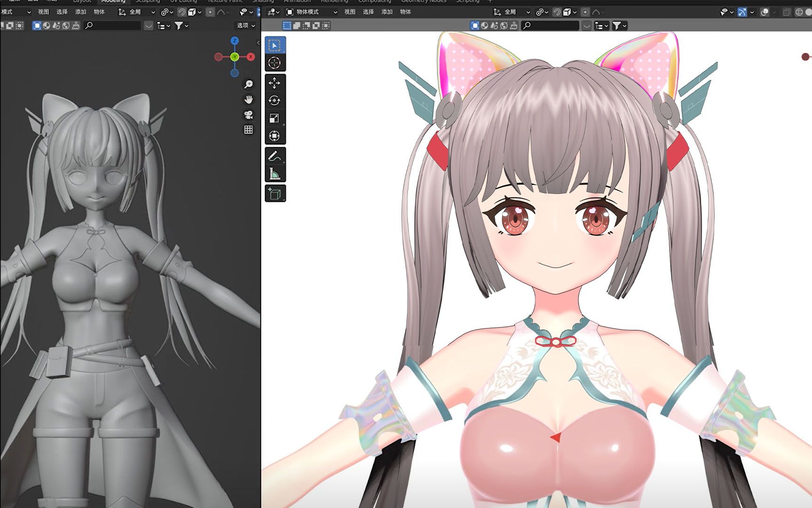This screenshot has width=812, height=508.
Task: Expand the 选项 options dropdown
Action: click(246, 25)
